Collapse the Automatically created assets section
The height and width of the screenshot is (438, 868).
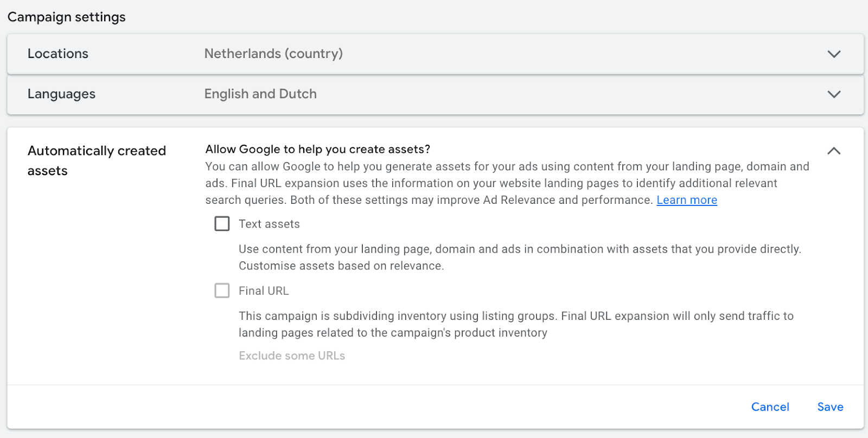pyautogui.click(x=834, y=151)
